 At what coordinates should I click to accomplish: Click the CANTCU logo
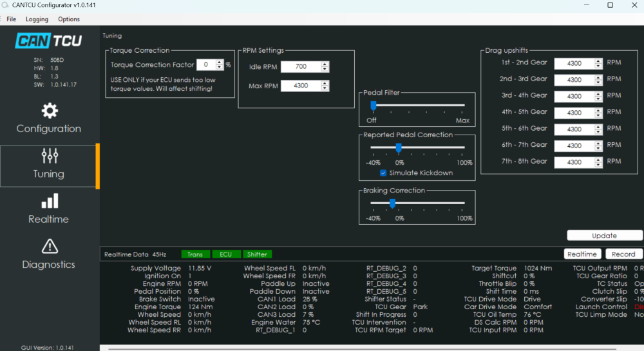point(49,41)
